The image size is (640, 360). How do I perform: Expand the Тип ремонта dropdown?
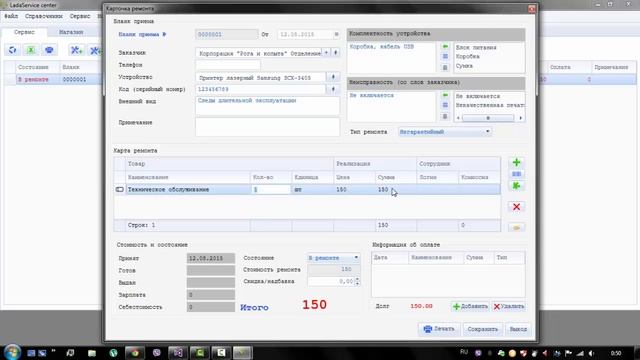[x=487, y=132]
